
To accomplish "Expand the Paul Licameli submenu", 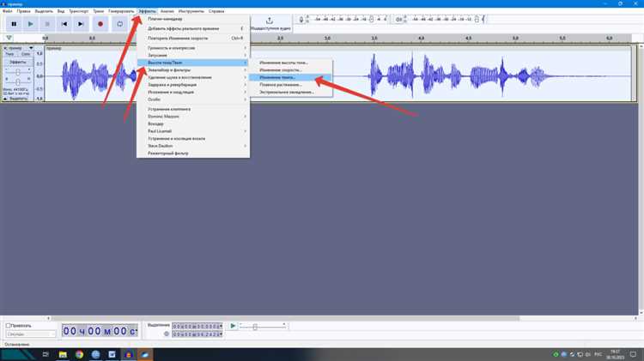I will tap(193, 131).
